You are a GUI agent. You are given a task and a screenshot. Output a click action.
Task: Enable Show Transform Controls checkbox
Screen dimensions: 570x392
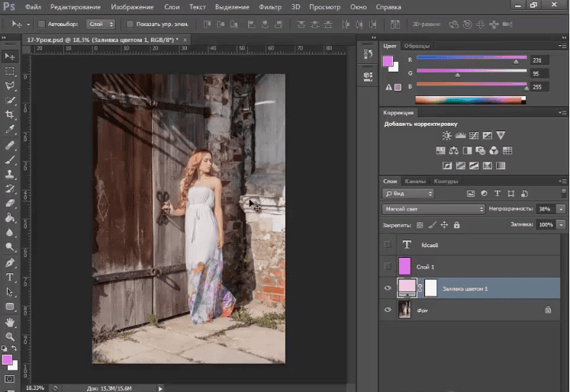tap(130, 24)
